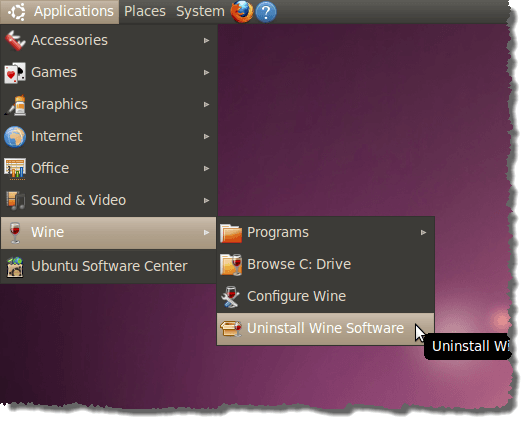Open the Applications menu in the panel
The image size is (528, 424).
pos(60,12)
